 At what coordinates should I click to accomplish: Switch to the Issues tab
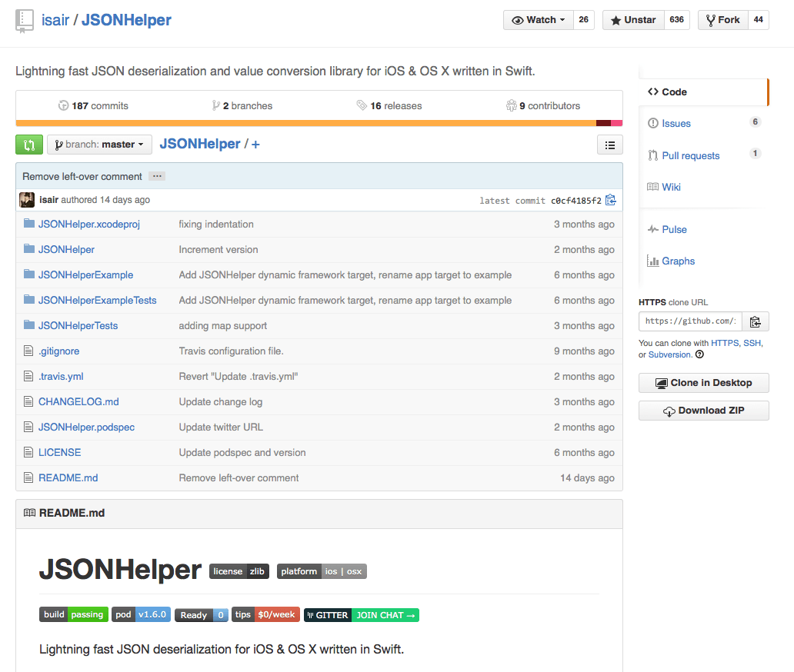click(x=676, y=123)
